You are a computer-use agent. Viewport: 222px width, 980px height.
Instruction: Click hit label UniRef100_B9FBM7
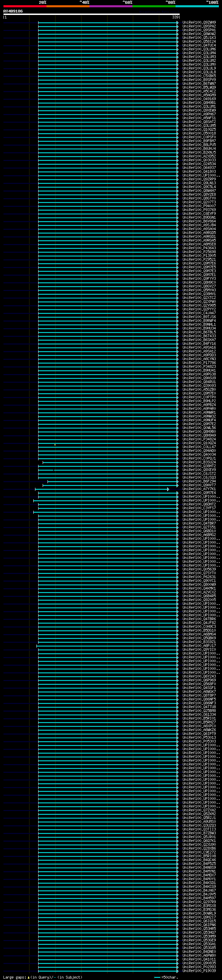(199, 141)
